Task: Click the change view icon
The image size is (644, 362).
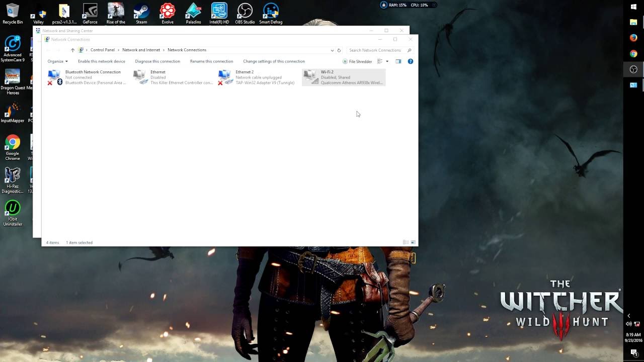Action: [x=380, y=61]
